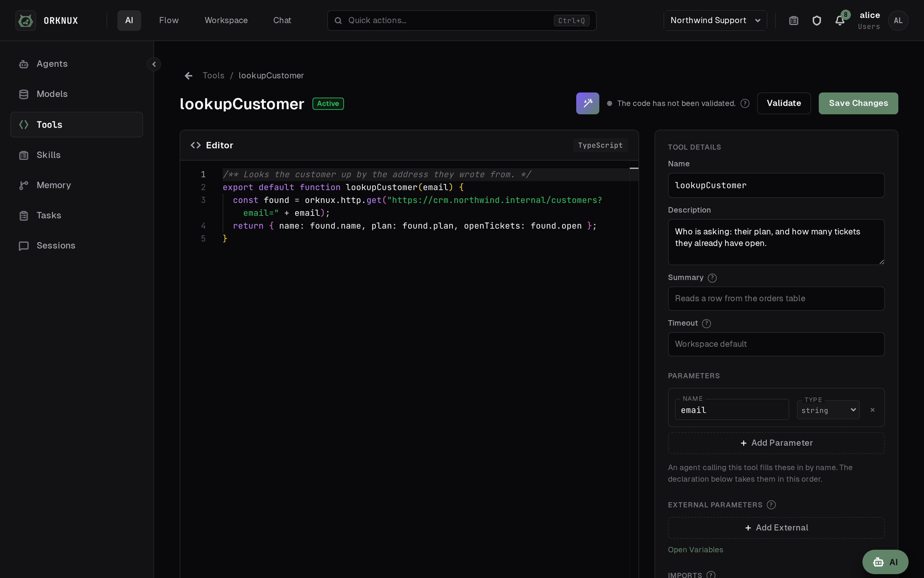Open Skills in the sidebar
Image resolution: width=924 pixels, height=578 pixels.
77,155
